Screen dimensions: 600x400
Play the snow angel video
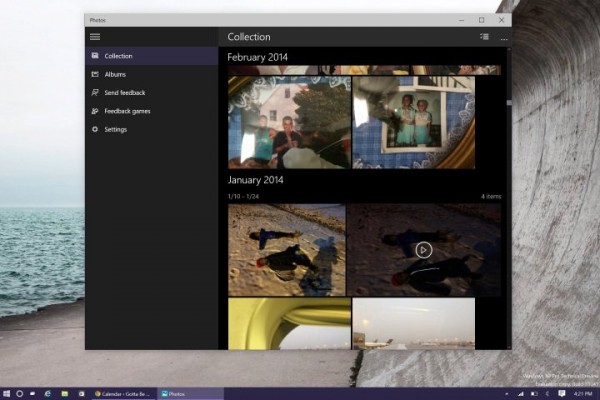point(424,250)
